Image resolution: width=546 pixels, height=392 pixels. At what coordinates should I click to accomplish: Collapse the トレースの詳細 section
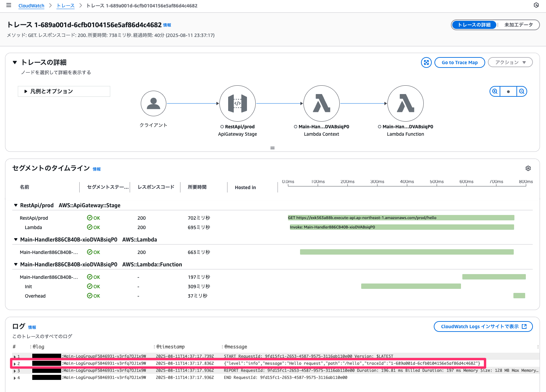click(15, 62)
